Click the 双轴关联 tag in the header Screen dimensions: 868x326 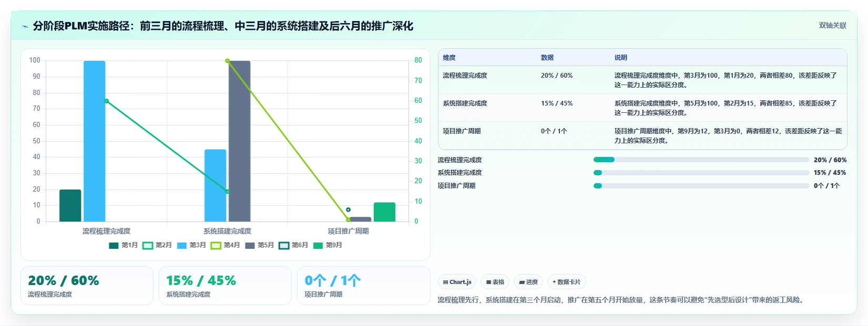(833, 26)
